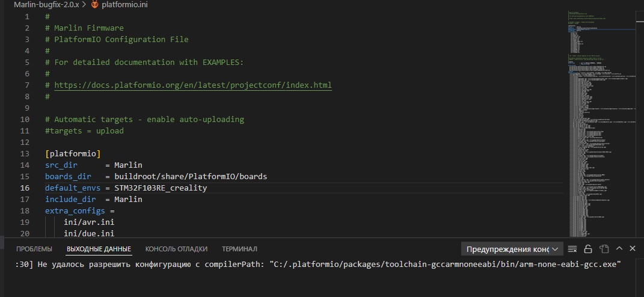Viewport: 644px width, 297px height.
Task: Maximize the panel with the up chevron
Action: [619, 248]
